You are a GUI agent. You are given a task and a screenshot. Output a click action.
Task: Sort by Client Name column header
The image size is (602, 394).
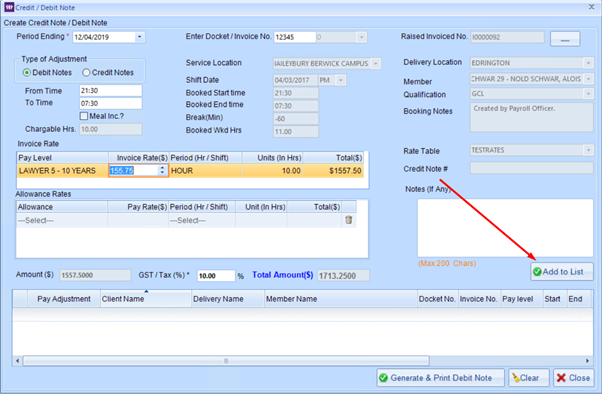click(x=146, y=299)
